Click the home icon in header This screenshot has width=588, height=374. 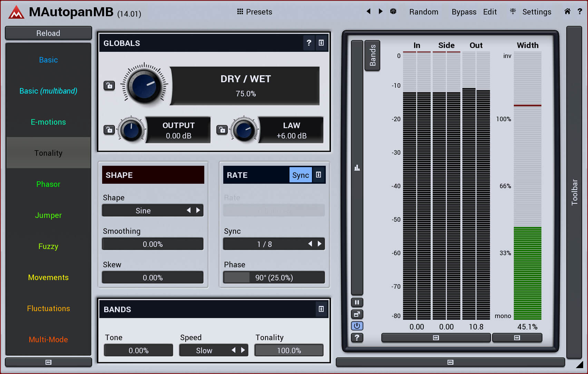click(x=567, y=11)
